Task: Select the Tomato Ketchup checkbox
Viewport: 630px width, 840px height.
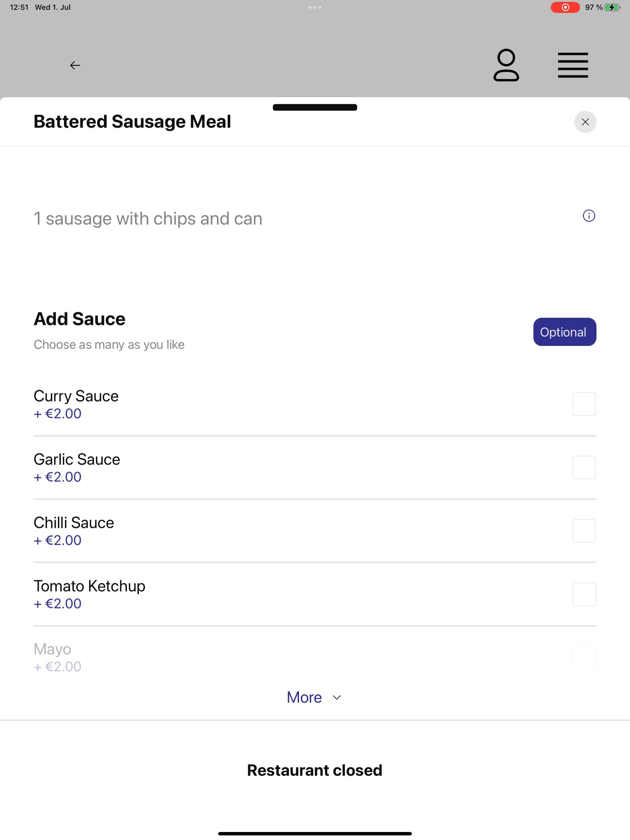Action: coord(584,594)
